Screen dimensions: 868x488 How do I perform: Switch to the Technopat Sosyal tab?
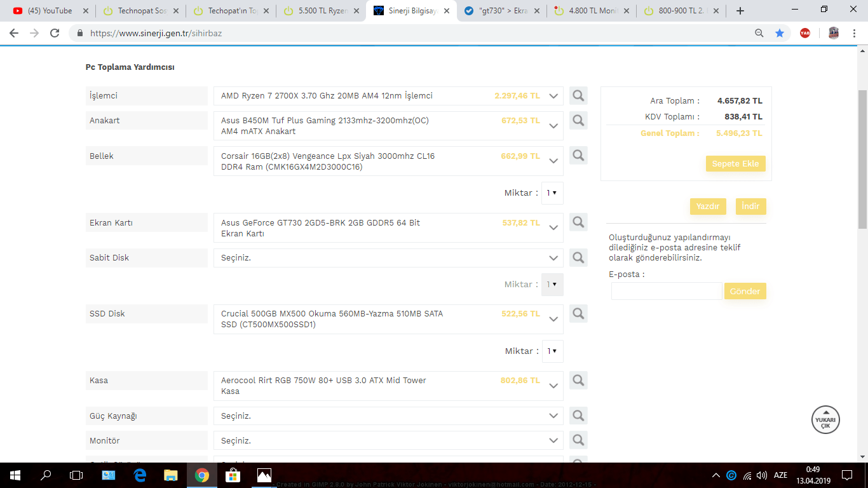click(141, 11)
